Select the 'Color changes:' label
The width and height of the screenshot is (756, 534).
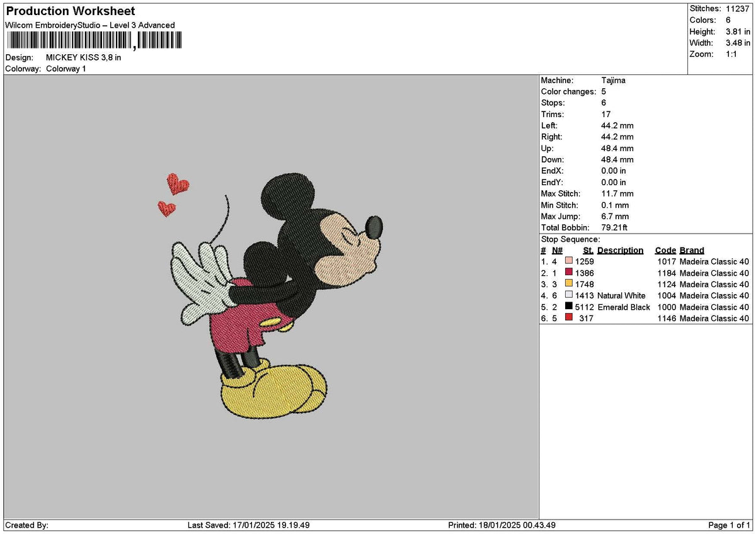coord(568,92)
